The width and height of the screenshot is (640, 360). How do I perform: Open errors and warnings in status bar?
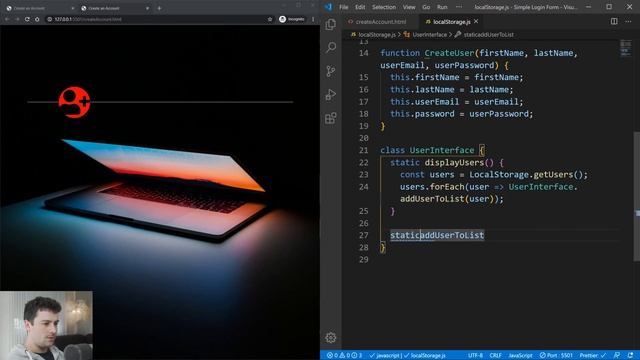coord(344,356)
